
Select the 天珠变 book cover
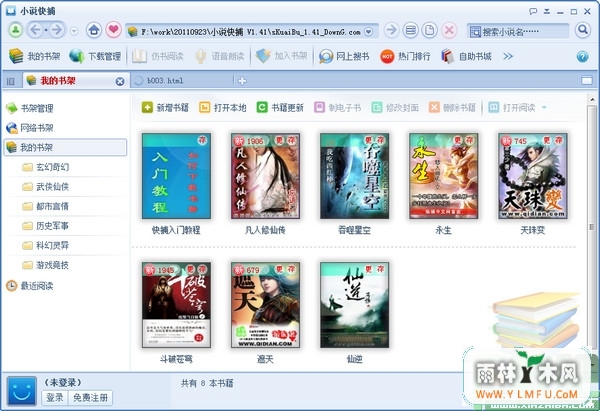coord(533,176)
